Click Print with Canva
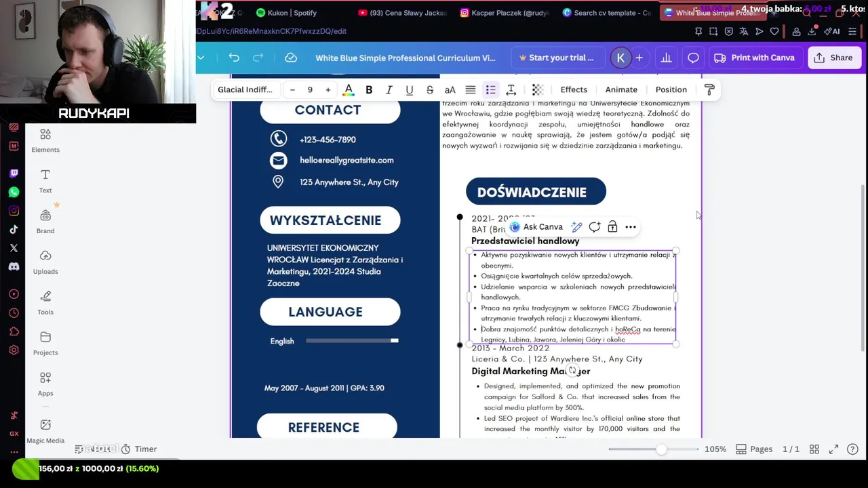 (x=754, y=58)
